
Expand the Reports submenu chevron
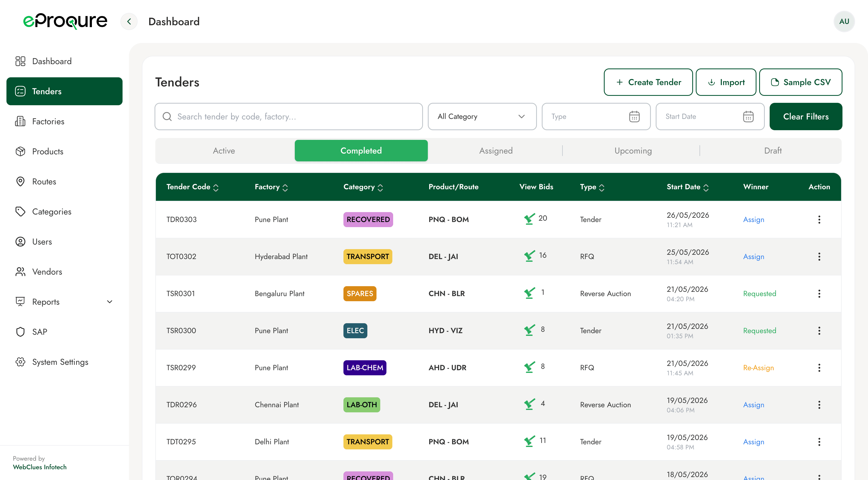(x=110, y=301)
